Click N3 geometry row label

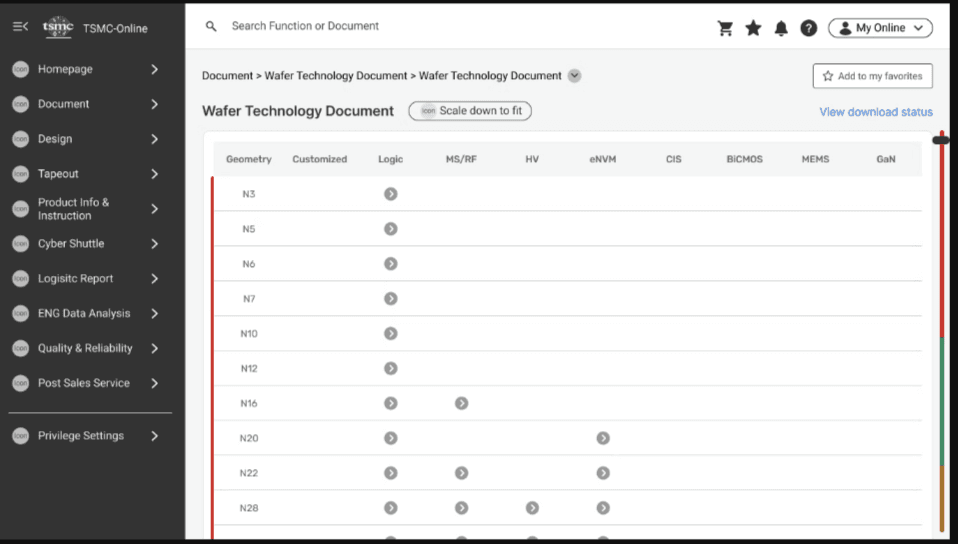click(x=249, y=194)
